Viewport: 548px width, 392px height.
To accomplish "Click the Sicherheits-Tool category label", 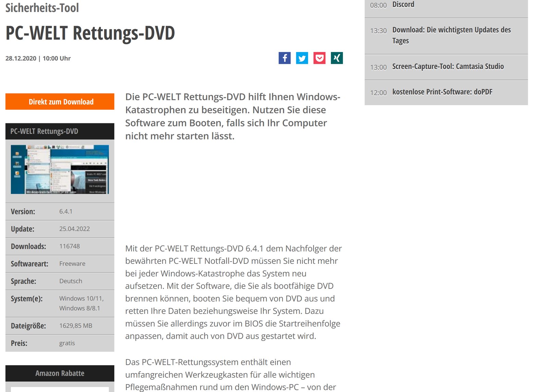I will (42, 8).
